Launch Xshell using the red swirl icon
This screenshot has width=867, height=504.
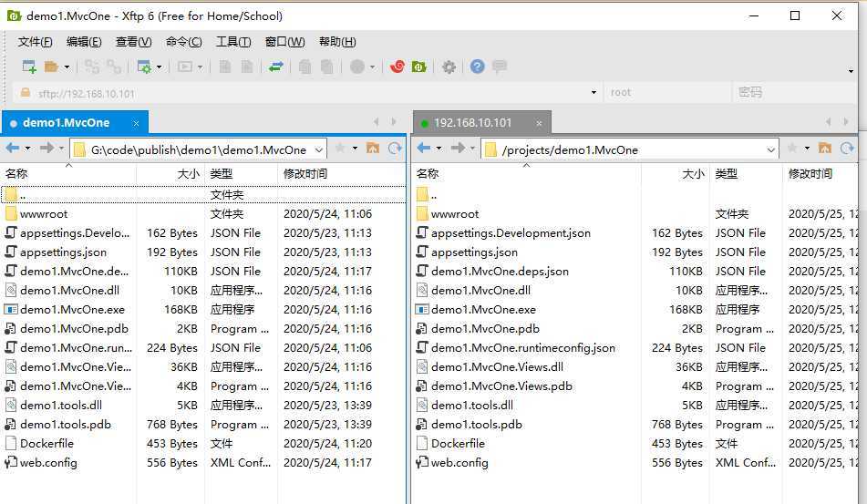click(x=397, y=67)
